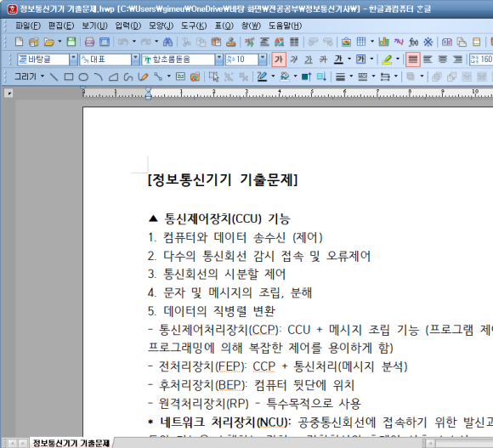Screen dimensions: 493x448
Task: Click the format copy stamp icon
Action: [x=231, y=42]
